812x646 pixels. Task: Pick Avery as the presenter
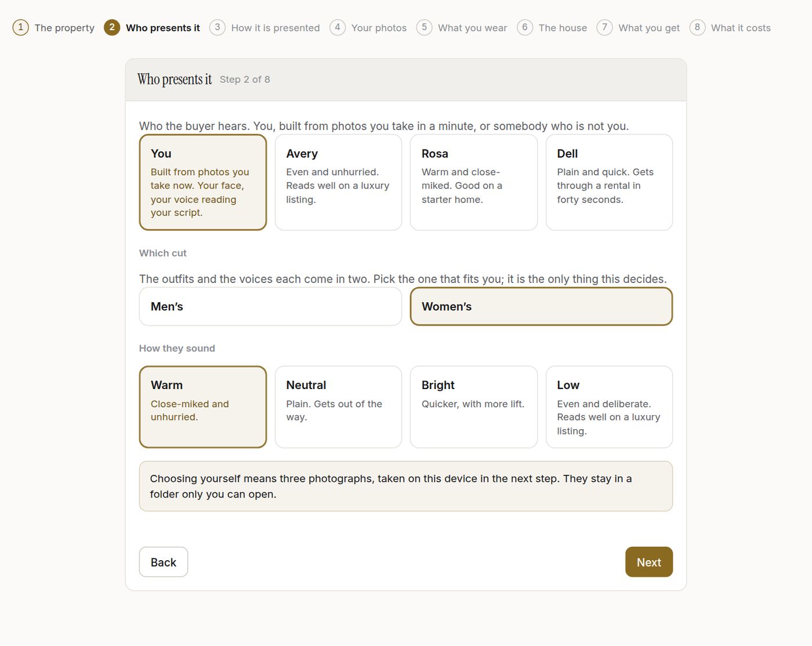(x=338, y=182)
